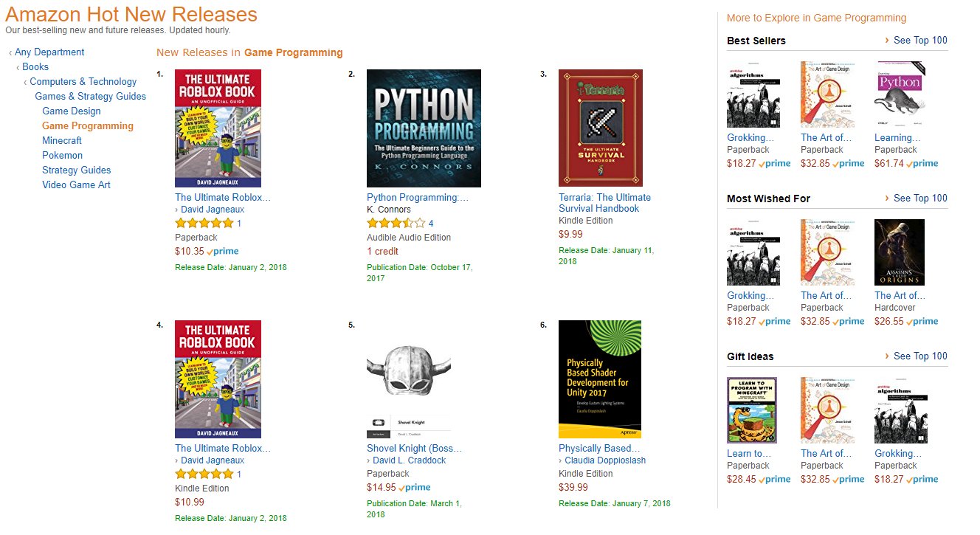Click Physically Based Shader book cover
The image size is (980, 535).
pyautogui.click(x=600, y=379)
